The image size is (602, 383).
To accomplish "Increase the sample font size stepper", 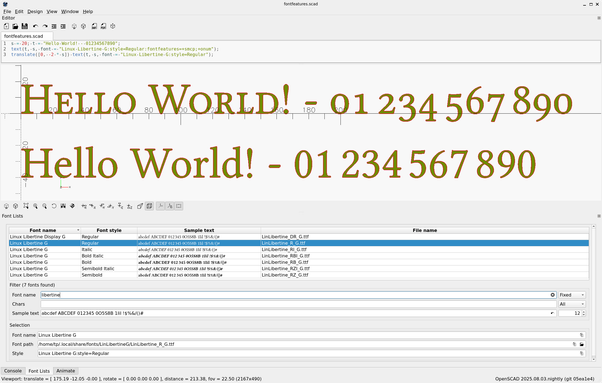I will tap(584, 312).
